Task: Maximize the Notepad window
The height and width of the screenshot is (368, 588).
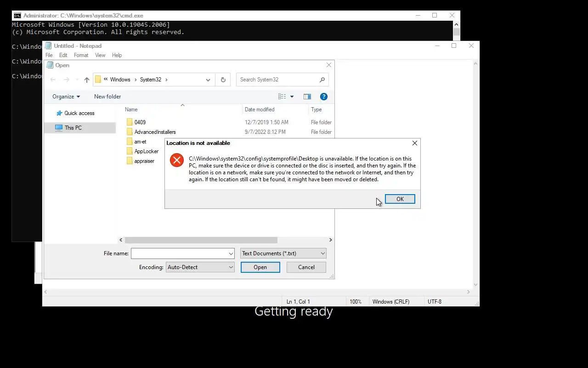Action: point(454,46)
